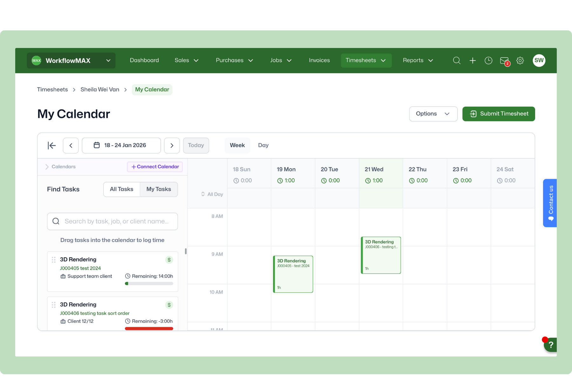Open the Jobs dropdown menu
Screen dimensions: 572x392
(281, 60)
